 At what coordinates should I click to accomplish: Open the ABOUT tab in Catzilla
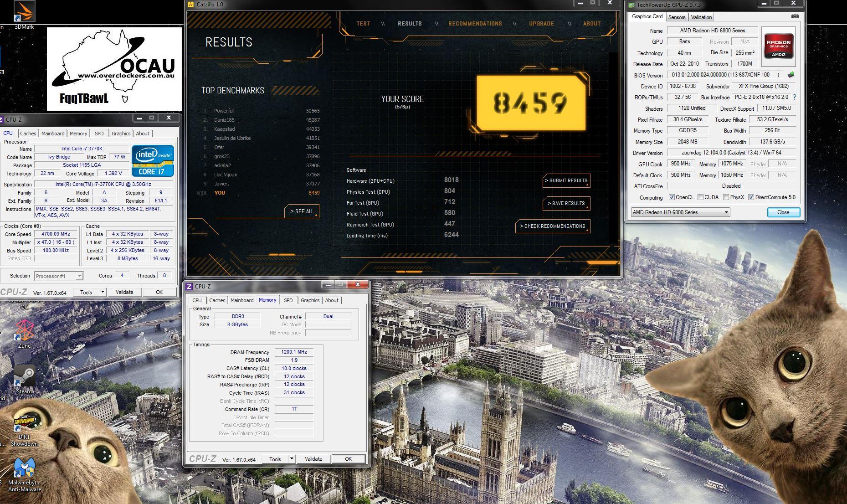click(x=592, y=24)
